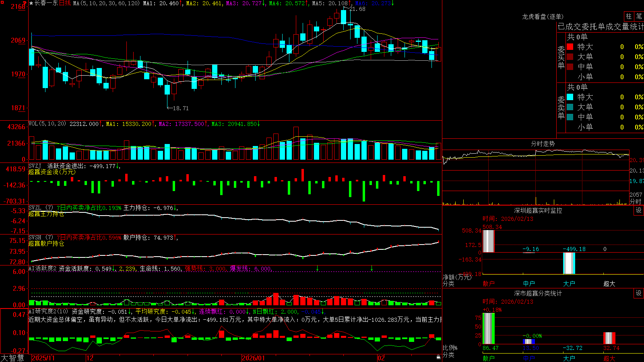This screenshot has width=644, height=362.
Task: Click the teal 中单 sell-order swatch
Action: (x=570, y=117)
